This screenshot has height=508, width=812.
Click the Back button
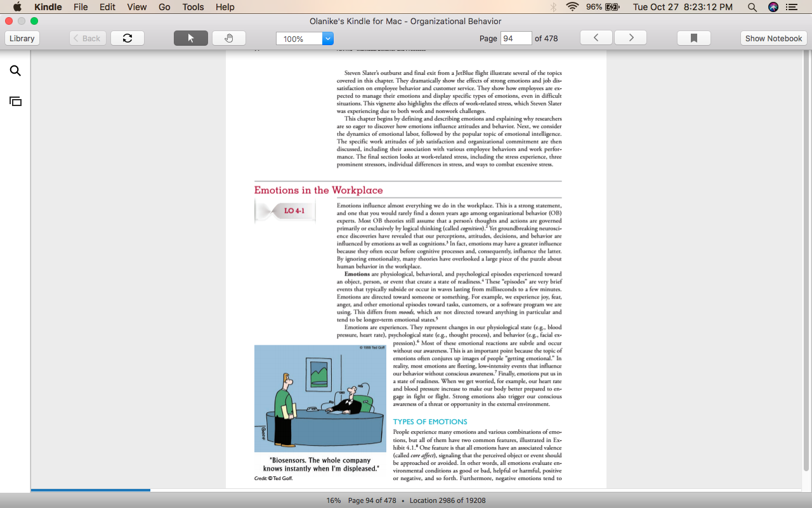pyautogui.click(x=88, y=38)
